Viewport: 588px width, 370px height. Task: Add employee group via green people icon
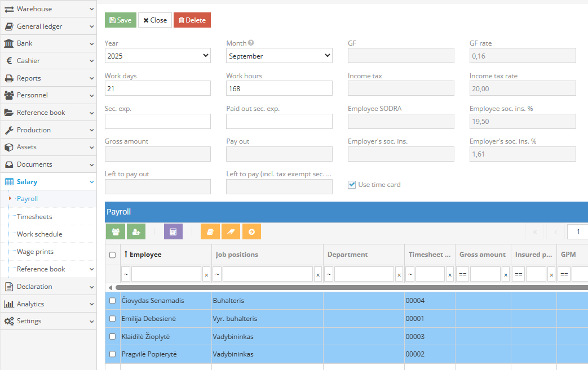[116, 231]
